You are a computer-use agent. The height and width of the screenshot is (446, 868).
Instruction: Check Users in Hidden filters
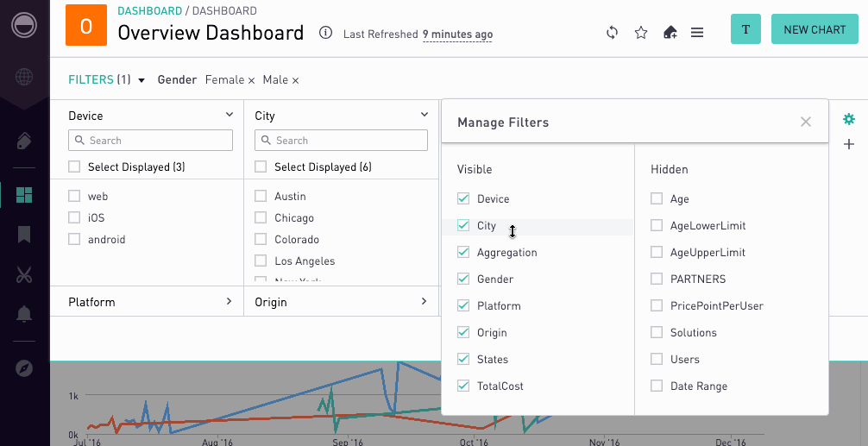[x=657, y=359]
